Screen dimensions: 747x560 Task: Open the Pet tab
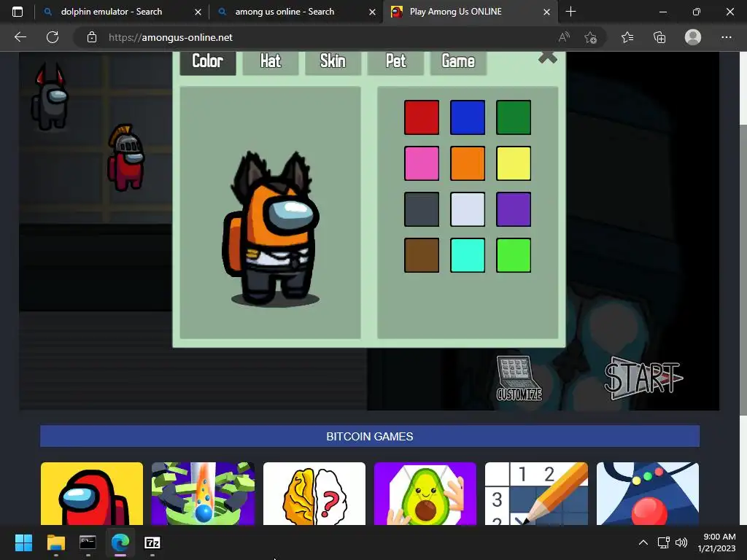[x=395, y=62]
